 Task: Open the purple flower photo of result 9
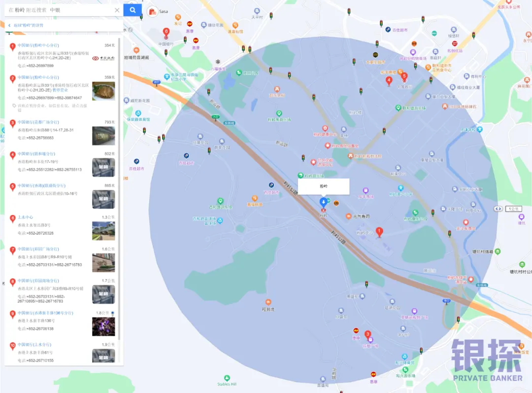coord(103,326)
